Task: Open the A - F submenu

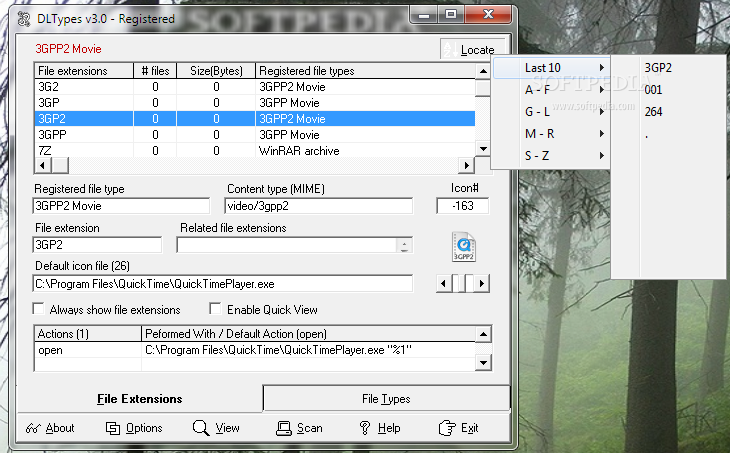Action: click(551, 89)
